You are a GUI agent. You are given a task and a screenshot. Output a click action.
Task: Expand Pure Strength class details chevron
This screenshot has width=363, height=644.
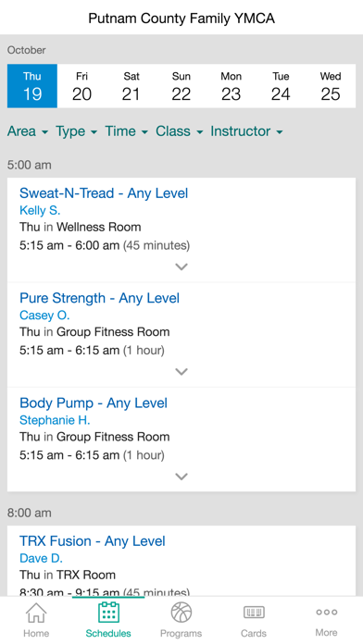click(181, 372)
